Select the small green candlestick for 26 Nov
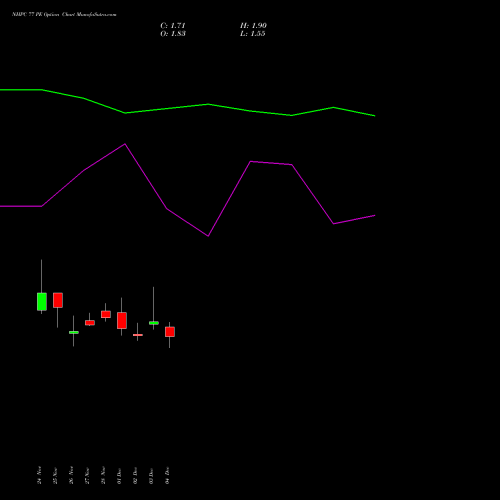The image size is (500, 500). [x=74, y=332]
